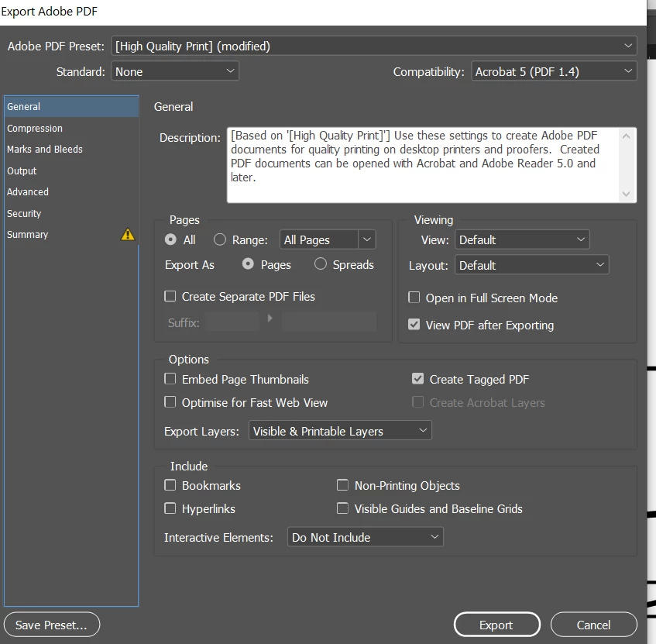Enable Create Separate PDF Files

click(x=170, y=297)
